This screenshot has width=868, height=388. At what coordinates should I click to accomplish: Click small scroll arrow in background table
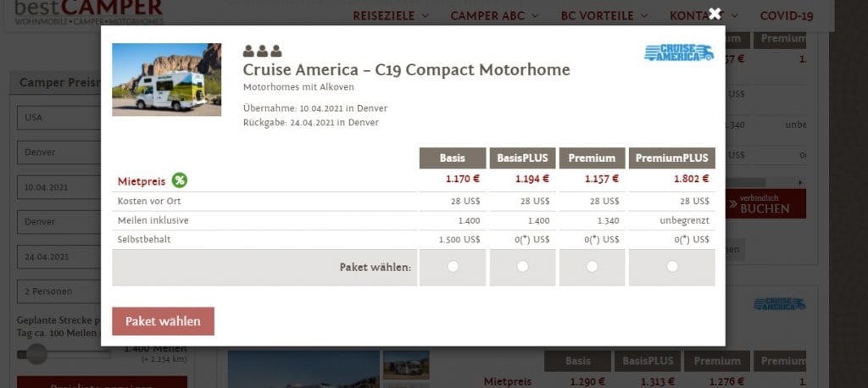799,182
